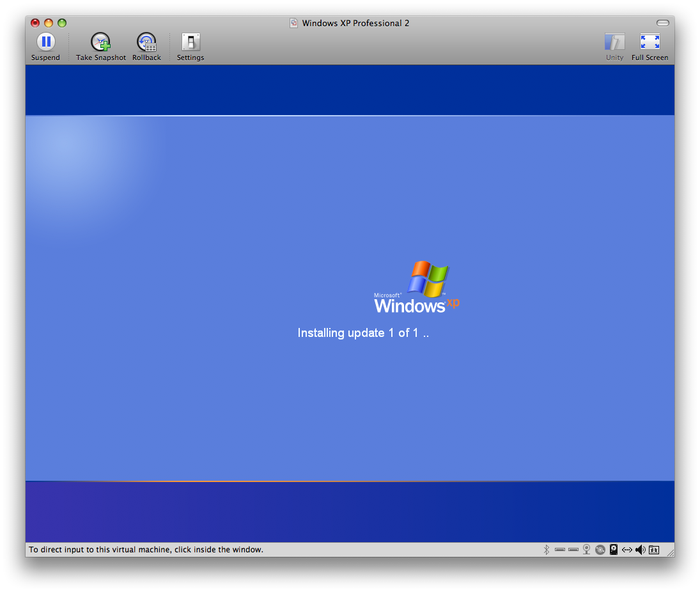Click the 'Installing update 1 of 1' text
Screen dimensions: 700x592
(363, 333)
